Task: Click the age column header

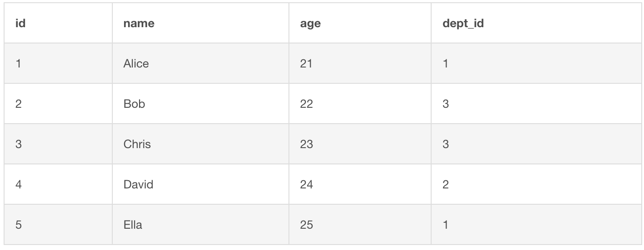Action: 310,24
